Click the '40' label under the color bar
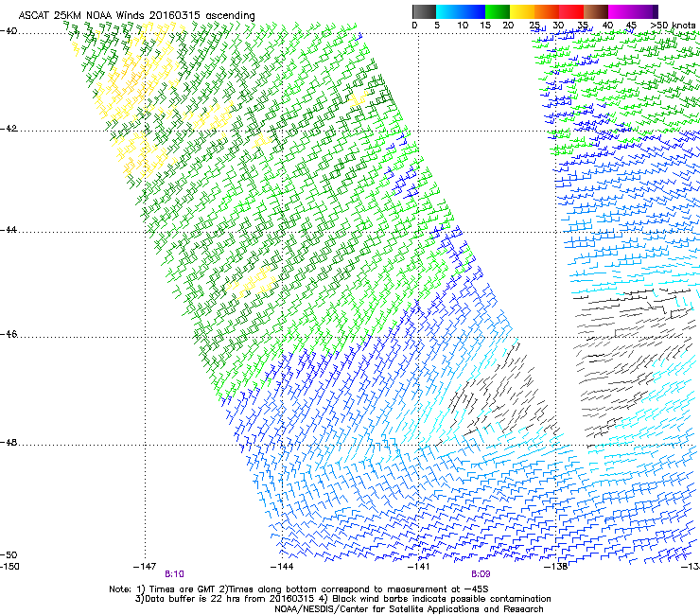 tap(607, 25)
